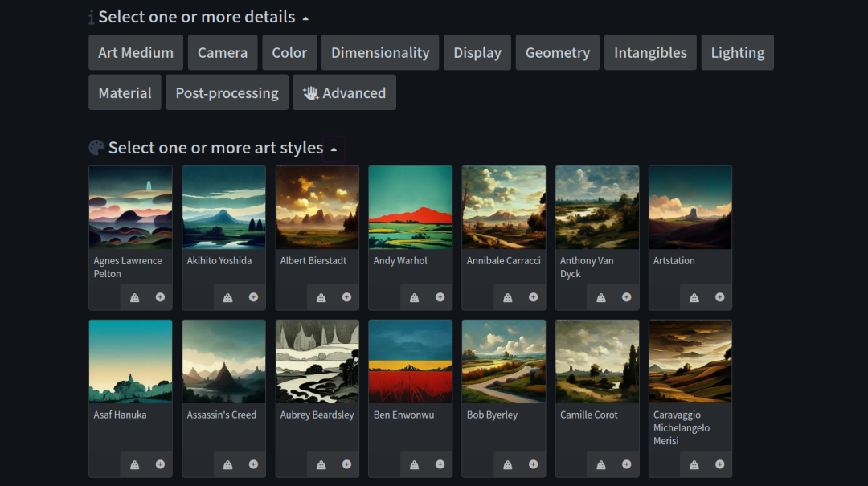Open the Post-processing details category
868x486 pixels.
227,92
